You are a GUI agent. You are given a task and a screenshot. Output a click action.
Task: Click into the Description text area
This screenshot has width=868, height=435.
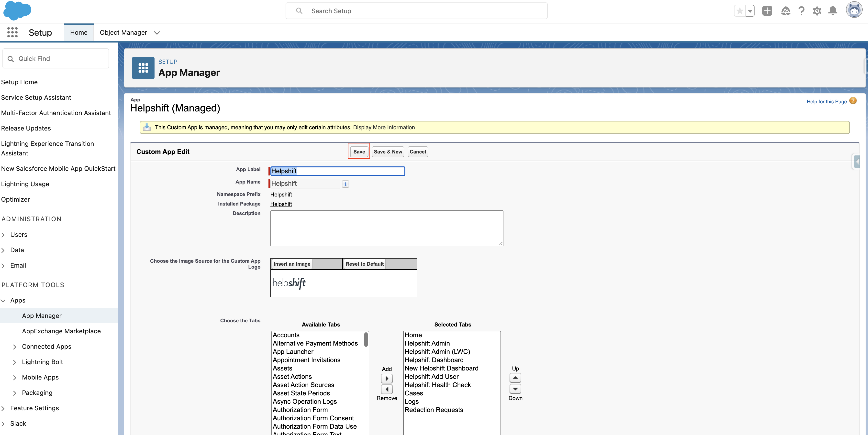(387, 228)
